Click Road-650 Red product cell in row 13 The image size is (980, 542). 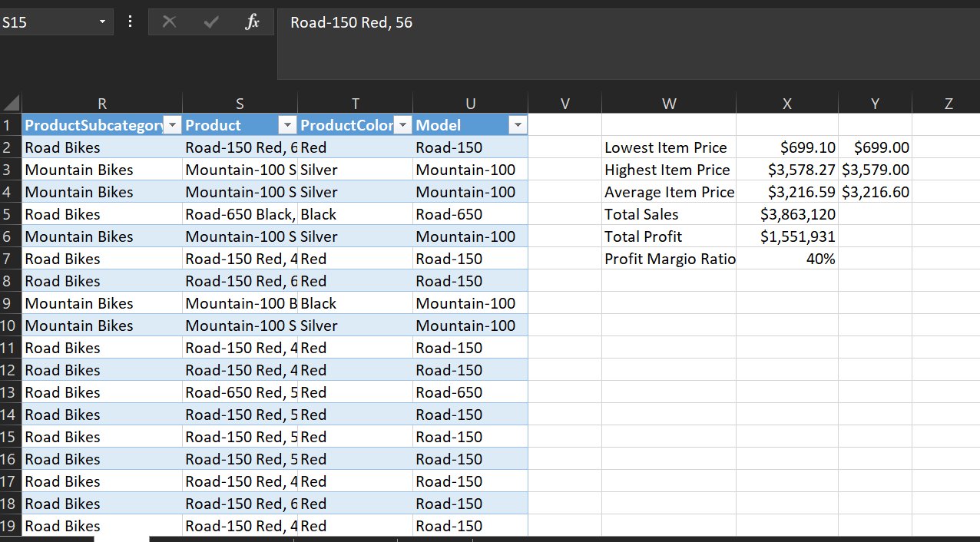pos(240,392)
